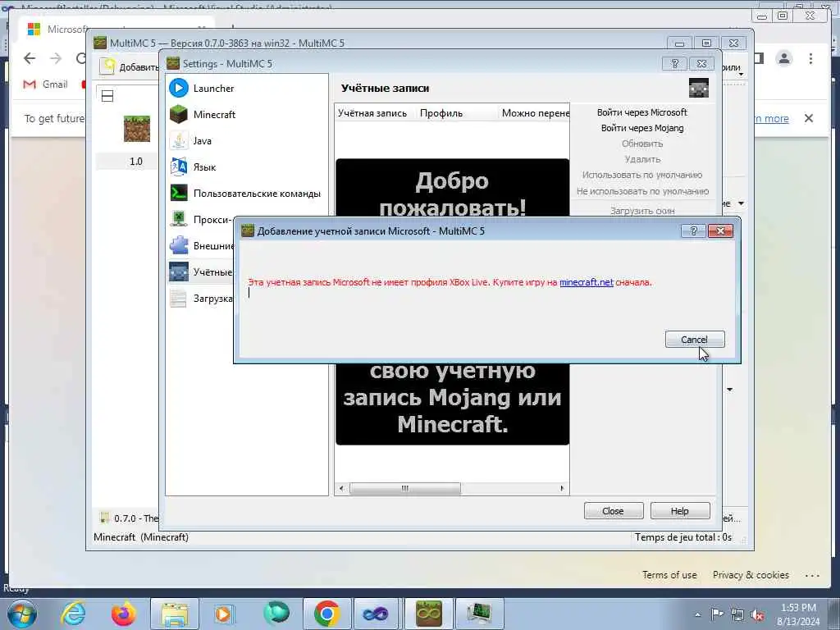Image resolution: width=840 pixels, height=630 pixels.
Task: Click Chrome back arrow
Action: [30, 58]
